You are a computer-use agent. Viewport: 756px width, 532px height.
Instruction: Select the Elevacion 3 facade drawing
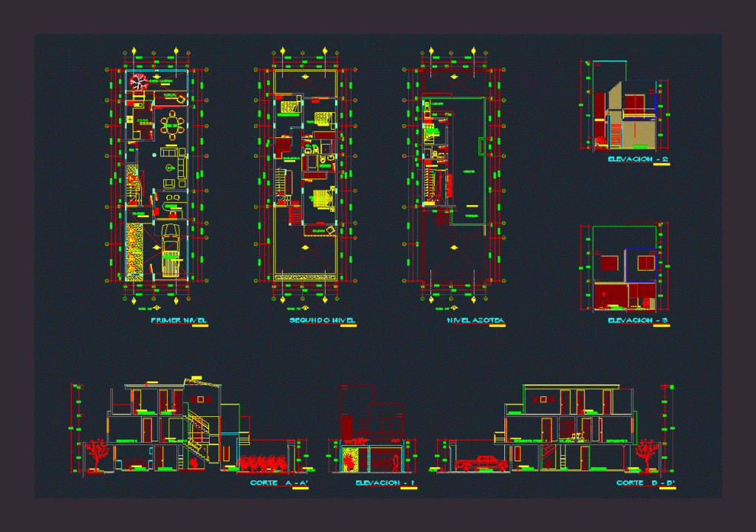[625, 267]
